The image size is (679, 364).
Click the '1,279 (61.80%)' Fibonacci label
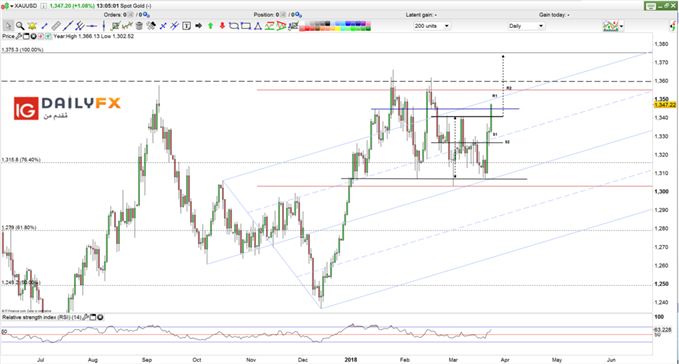coord(19,227)
